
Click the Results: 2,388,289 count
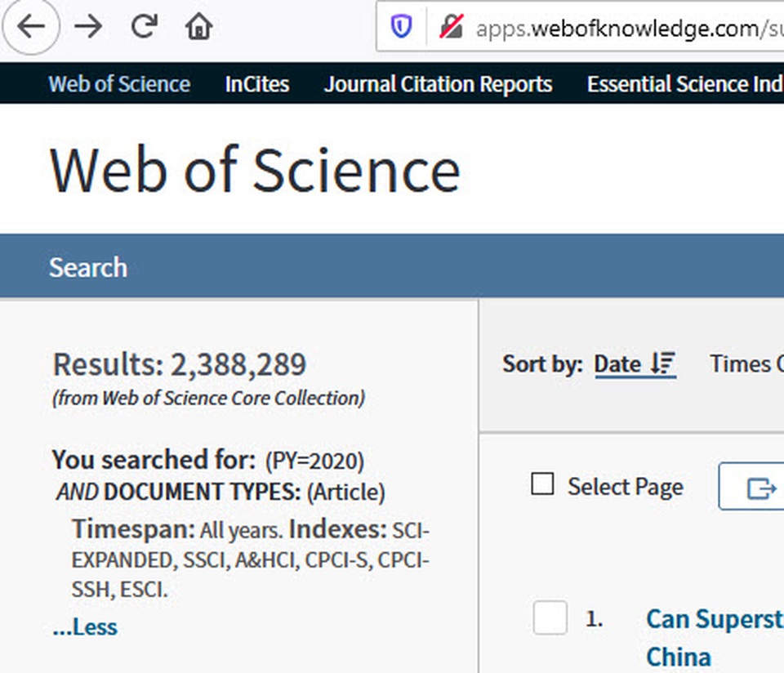point(180,364)
